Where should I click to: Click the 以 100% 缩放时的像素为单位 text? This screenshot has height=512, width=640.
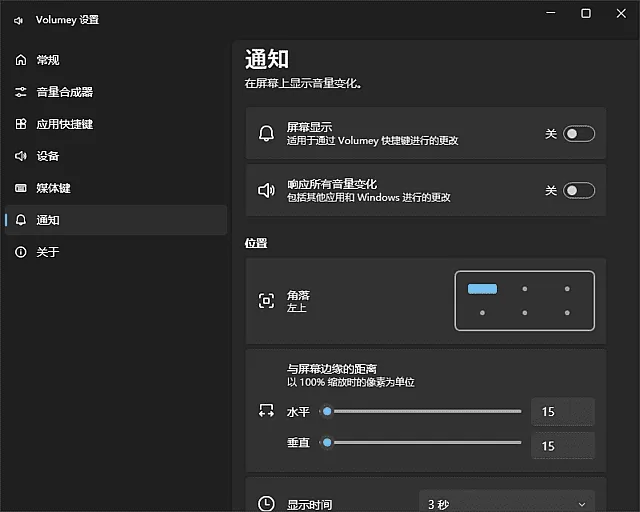351,382
